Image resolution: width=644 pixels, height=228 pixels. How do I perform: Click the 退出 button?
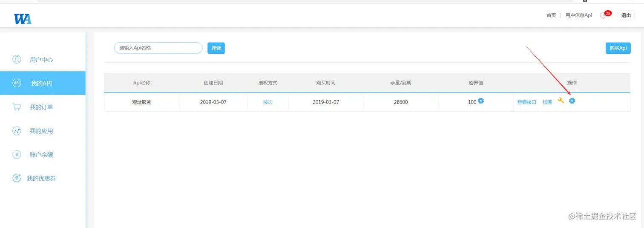point(626,15)
